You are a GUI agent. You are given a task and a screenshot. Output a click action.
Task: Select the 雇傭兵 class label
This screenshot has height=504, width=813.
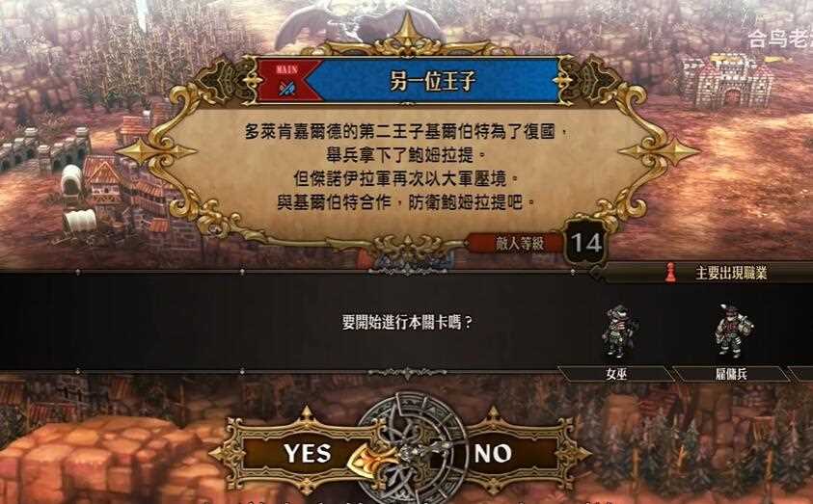click(732, 374)
